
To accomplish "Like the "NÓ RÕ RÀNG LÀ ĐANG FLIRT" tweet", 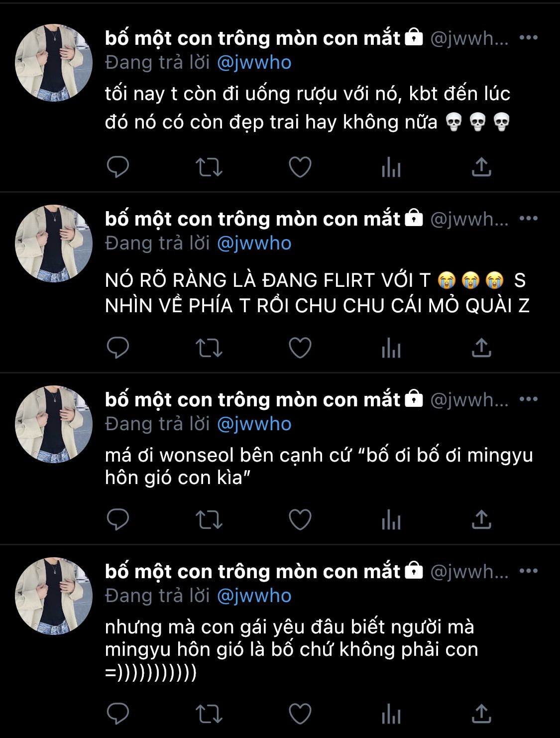I will [x=300, y=348].
